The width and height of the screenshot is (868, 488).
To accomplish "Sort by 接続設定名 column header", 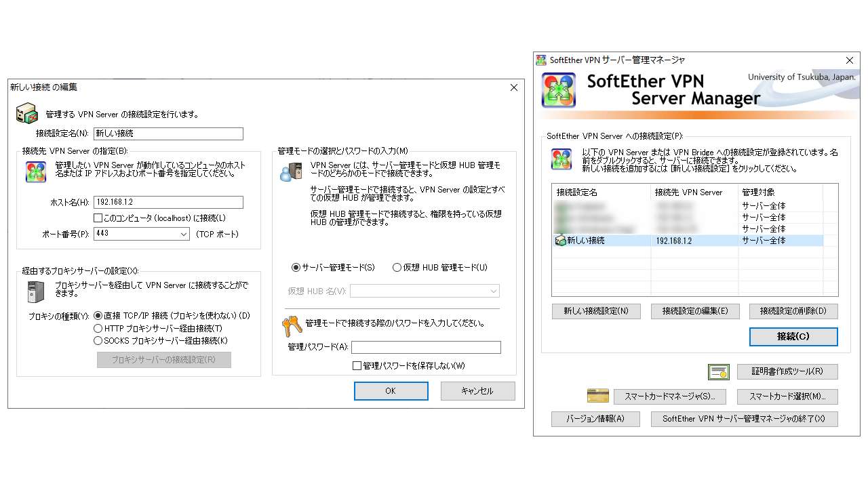I will [601, 192].
